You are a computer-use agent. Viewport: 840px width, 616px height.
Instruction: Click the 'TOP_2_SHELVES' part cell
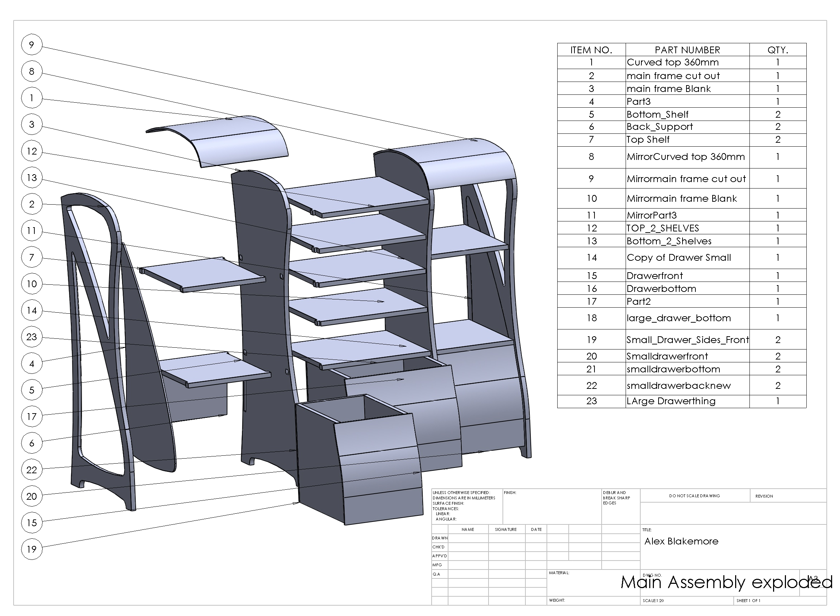click(687, 228)
